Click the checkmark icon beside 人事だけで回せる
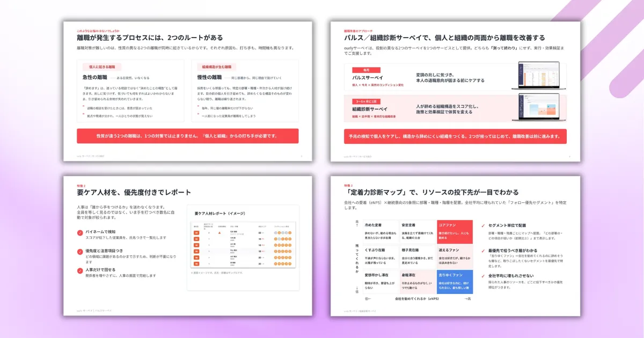This screenshot has width=644, height=338. click(x=80, y=270)
